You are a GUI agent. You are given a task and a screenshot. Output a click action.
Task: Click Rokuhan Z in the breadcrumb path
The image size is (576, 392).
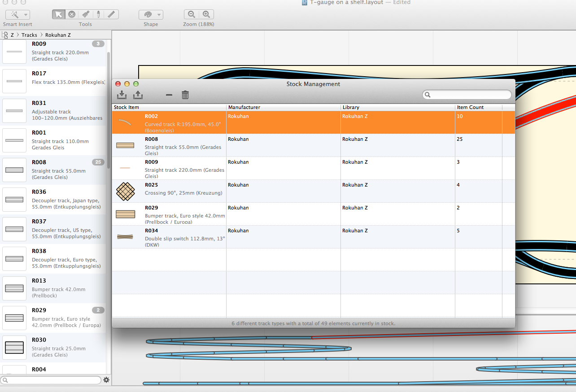tap(58, 35)
